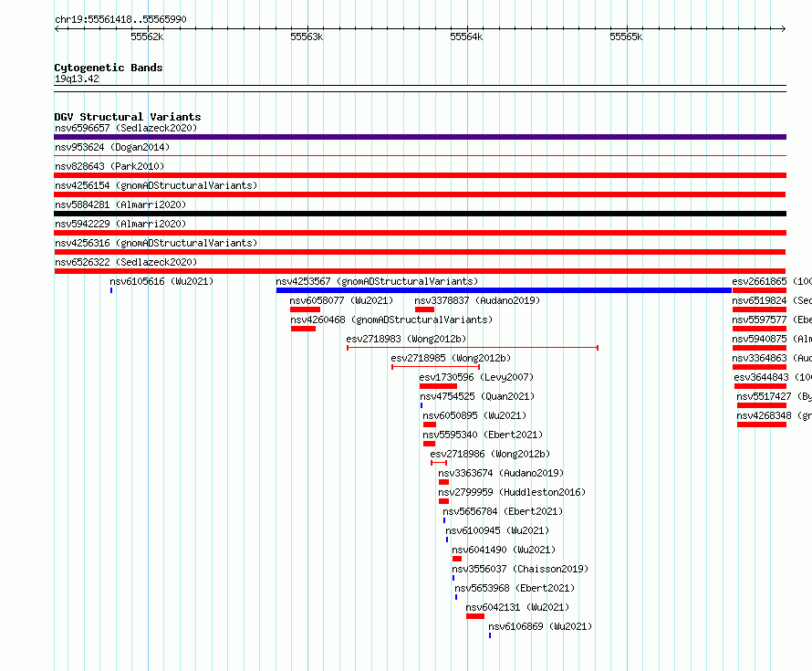Click nsv4268348 variant label
The image size is (812, 671).
pyautogui.click(x=775, y=415)
